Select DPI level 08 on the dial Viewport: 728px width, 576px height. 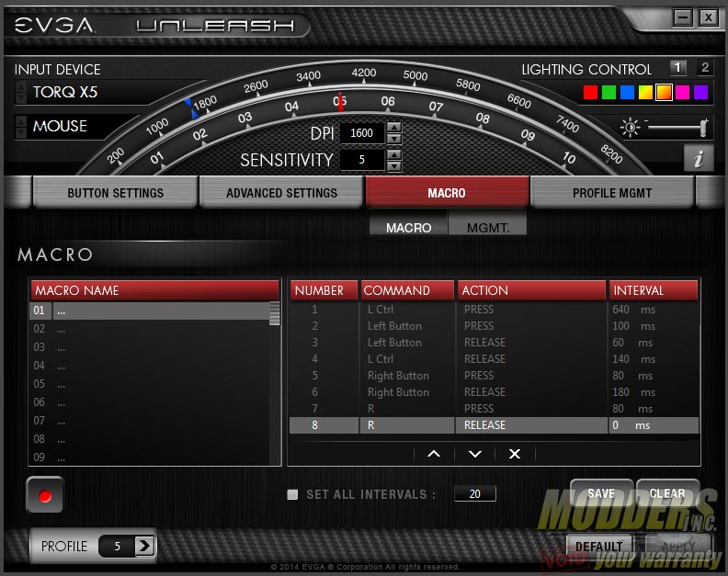(x=483, y=118)
